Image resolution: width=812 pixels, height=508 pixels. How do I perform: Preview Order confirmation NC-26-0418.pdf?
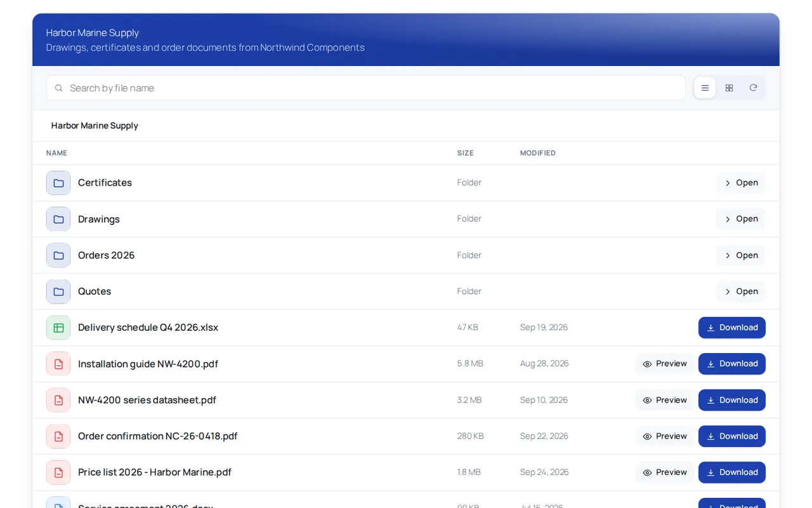click(664, 436)
